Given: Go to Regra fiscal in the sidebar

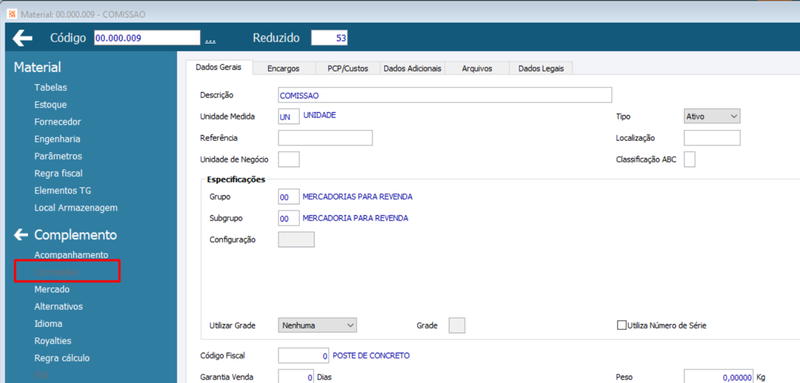Looking at the screenshot, I should tap(58, 173).
